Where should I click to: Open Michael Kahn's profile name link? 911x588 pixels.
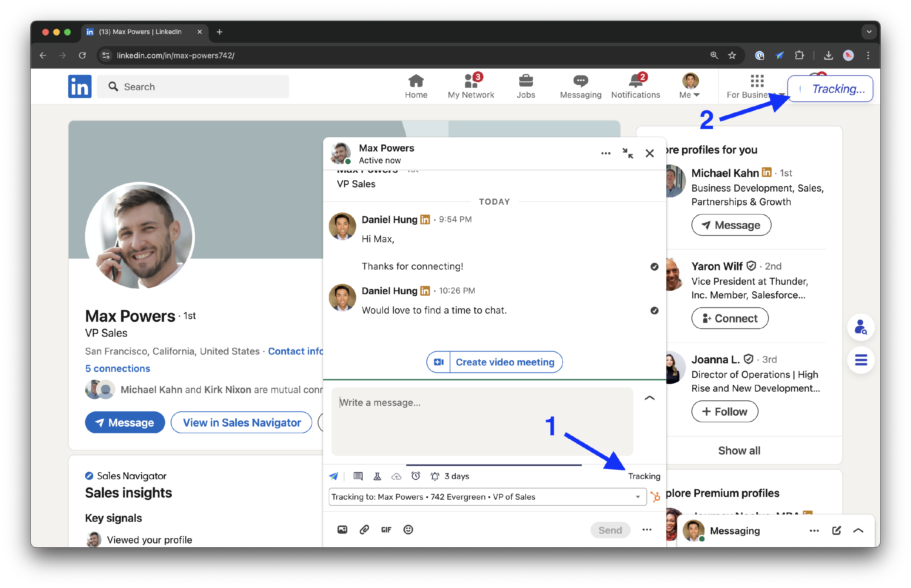pos(724,173)
